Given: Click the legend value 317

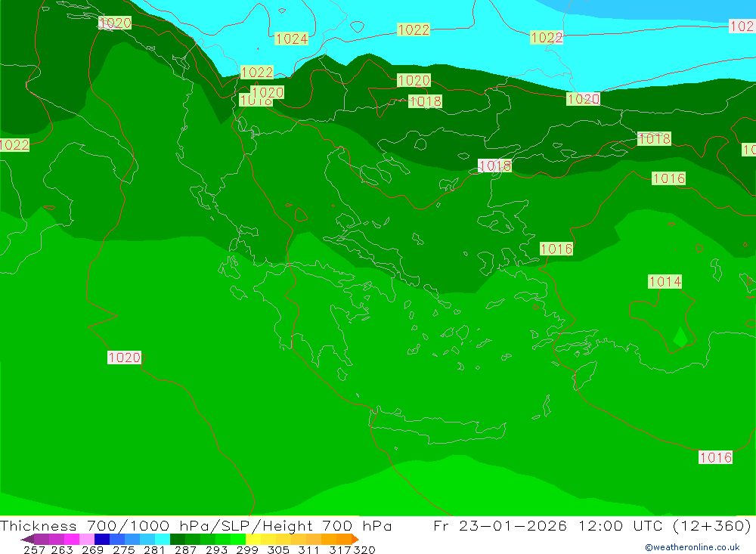Looking at the screenshot, I should click(340, 549).
